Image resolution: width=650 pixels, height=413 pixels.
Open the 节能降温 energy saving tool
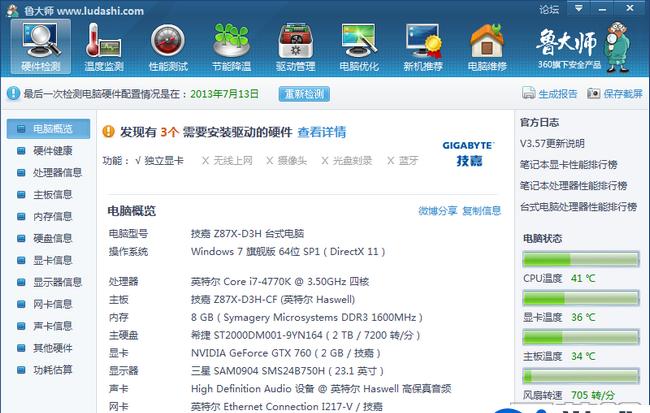(x=231, y=46)
